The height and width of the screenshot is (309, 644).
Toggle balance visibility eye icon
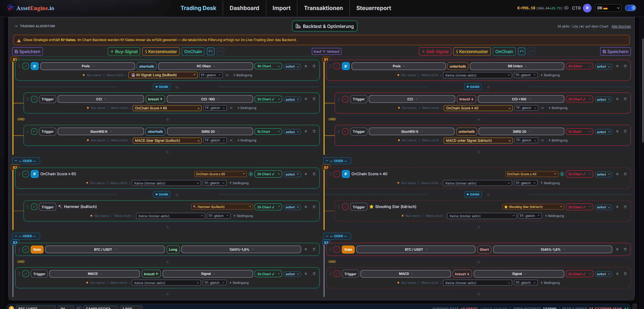click(566, 8)
